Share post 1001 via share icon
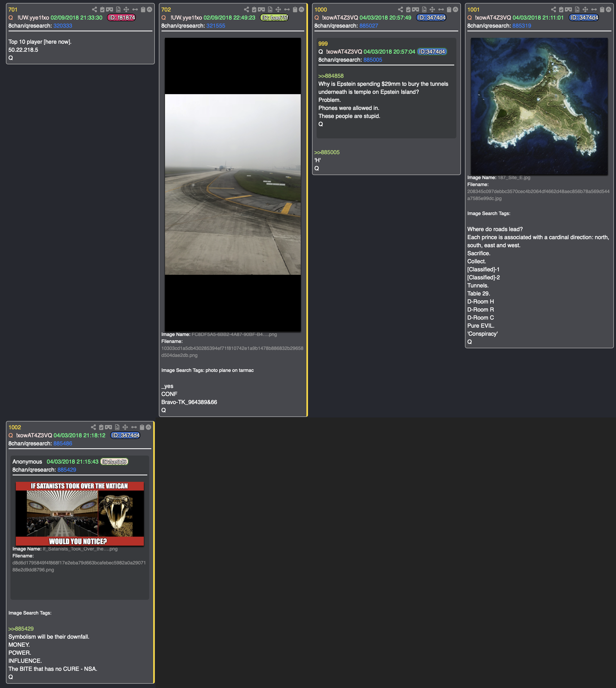This screenshot has width=616, height=688. [553, 9]
